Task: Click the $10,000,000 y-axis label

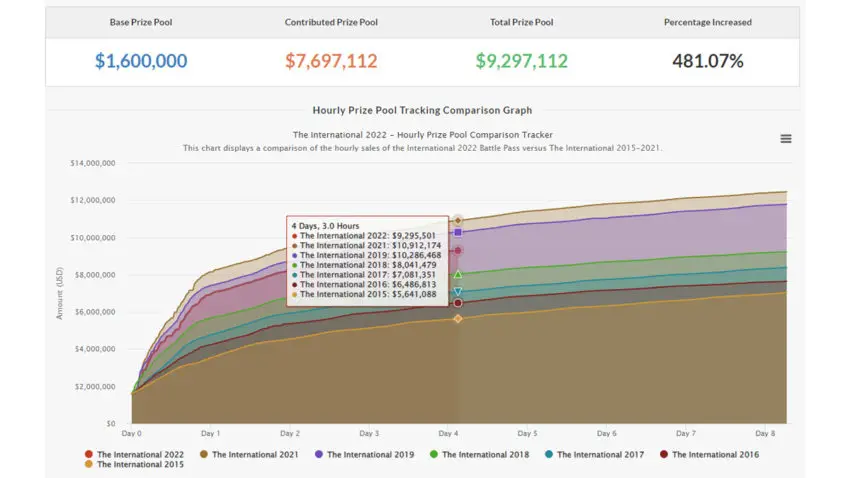Action: coord(93,238)
